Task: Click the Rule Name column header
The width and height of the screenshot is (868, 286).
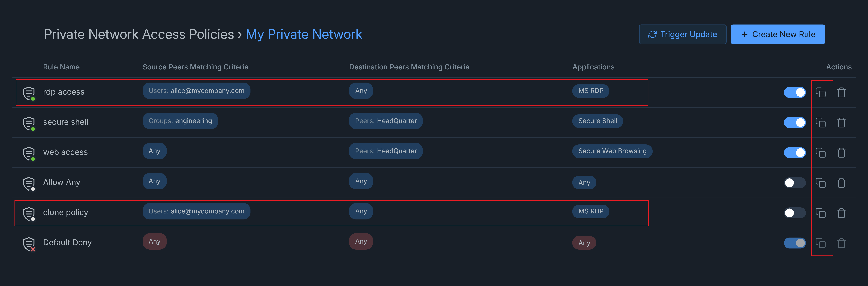Action: coord(61,67)
